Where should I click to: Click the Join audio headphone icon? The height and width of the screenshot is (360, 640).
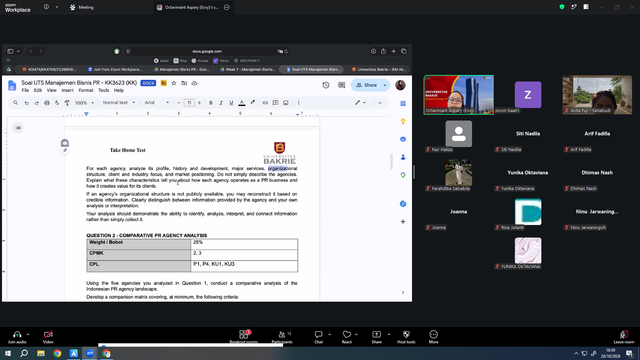[x=17, y=334]
